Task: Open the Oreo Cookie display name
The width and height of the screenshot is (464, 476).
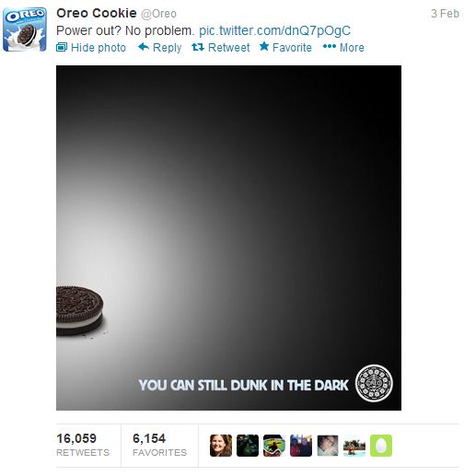Action: 97,13
